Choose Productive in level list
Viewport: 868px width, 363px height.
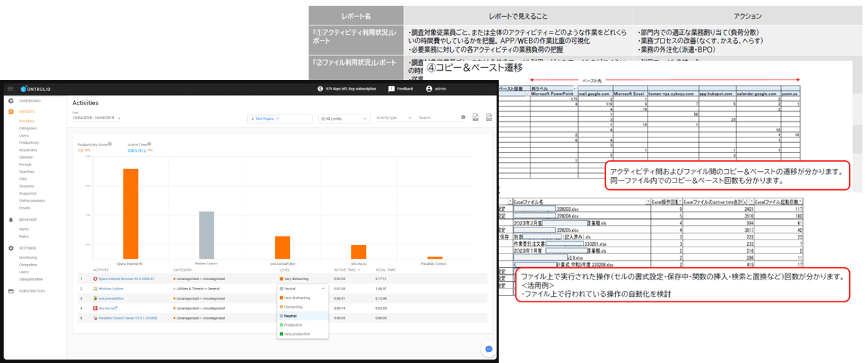[x=302, y=325]
